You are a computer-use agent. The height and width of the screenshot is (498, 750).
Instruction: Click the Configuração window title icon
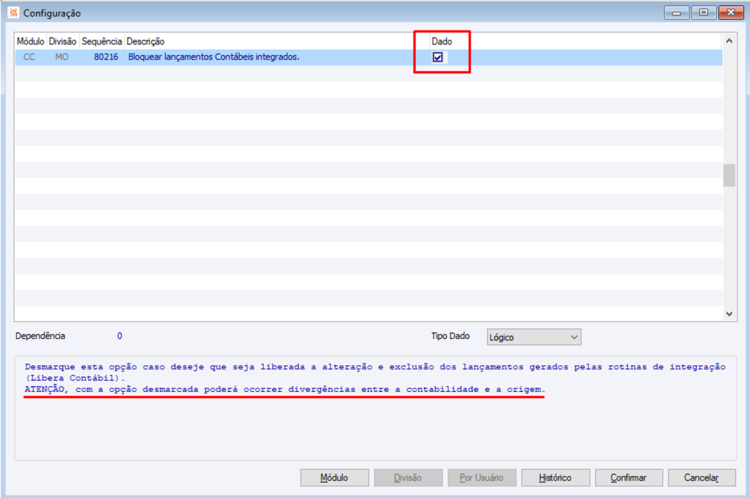[14, 13]
